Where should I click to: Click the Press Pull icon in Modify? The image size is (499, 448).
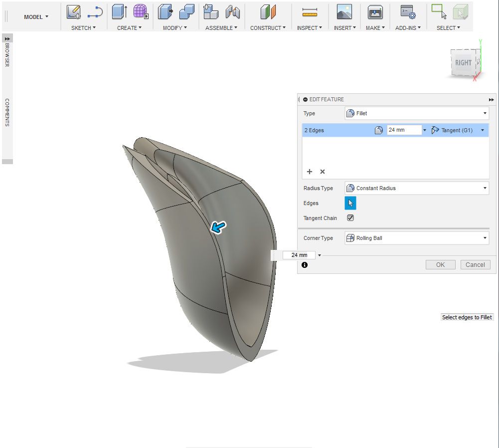coord(165,12)
